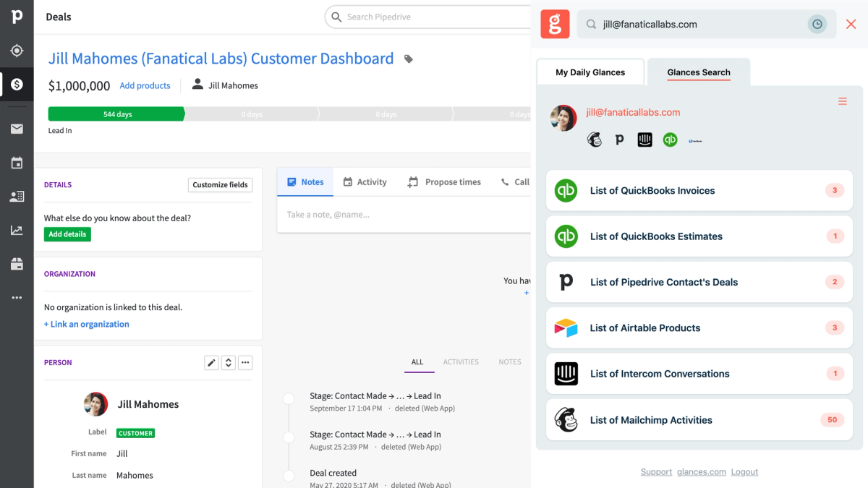Open the red hamburger menu in Glances card
The height and width of the screenshot is (488, 868).
(843, 102)
